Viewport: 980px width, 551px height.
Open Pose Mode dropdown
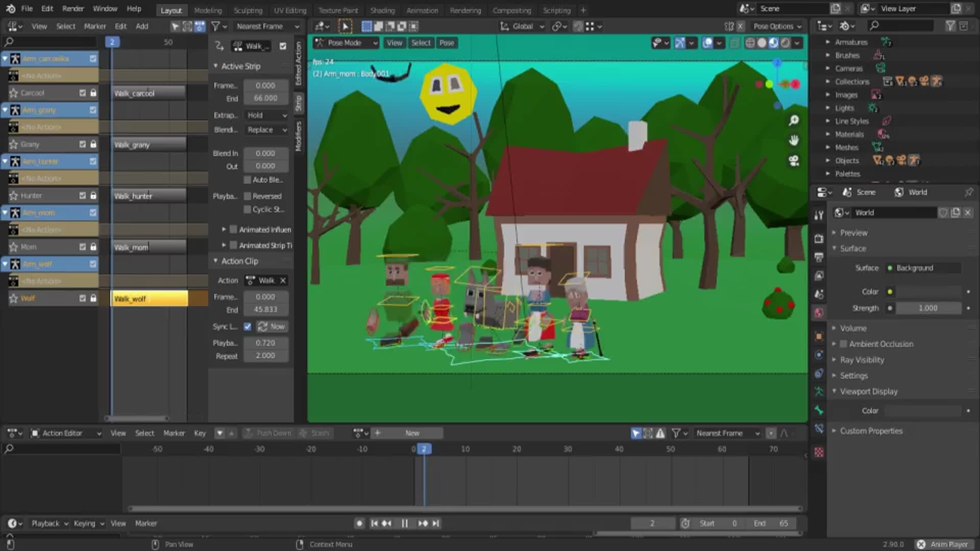(346, 43)
